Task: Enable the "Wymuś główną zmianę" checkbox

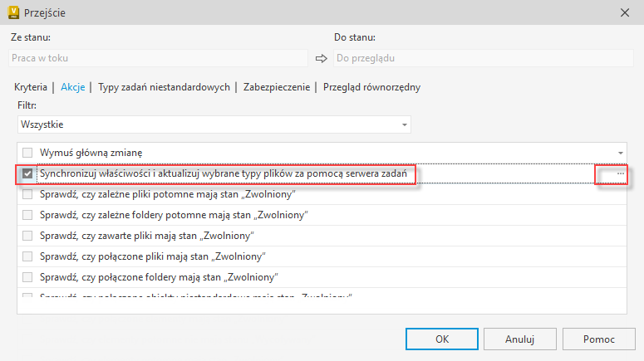Action: pos(28,153)
